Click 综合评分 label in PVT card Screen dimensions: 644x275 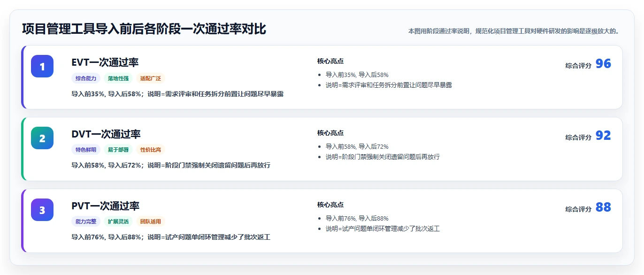(578, 209)
